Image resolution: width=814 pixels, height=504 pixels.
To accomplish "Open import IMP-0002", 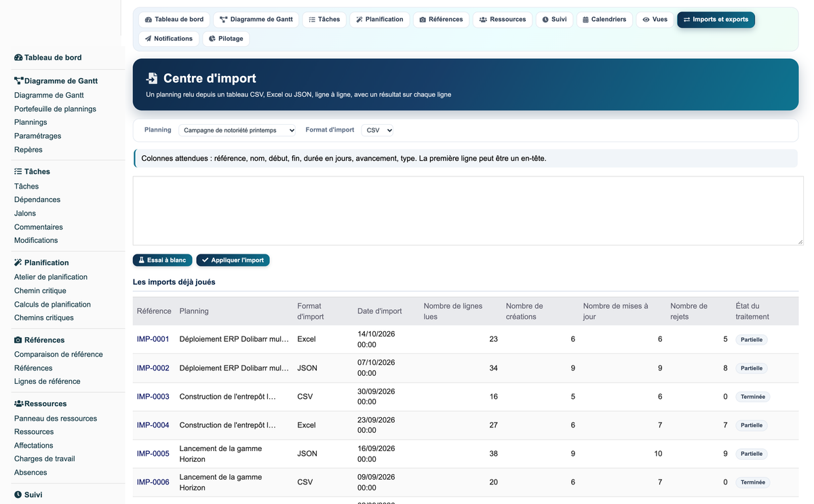I will tap(153, 368).
